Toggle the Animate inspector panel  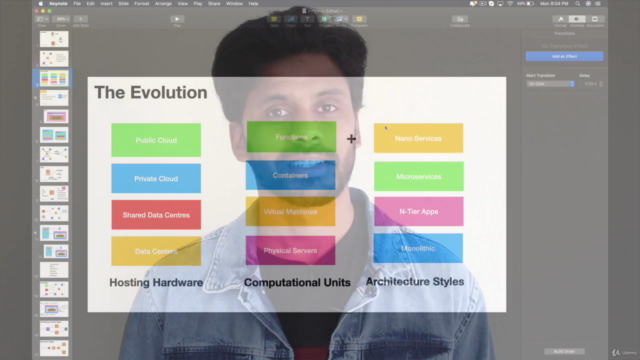577,19
